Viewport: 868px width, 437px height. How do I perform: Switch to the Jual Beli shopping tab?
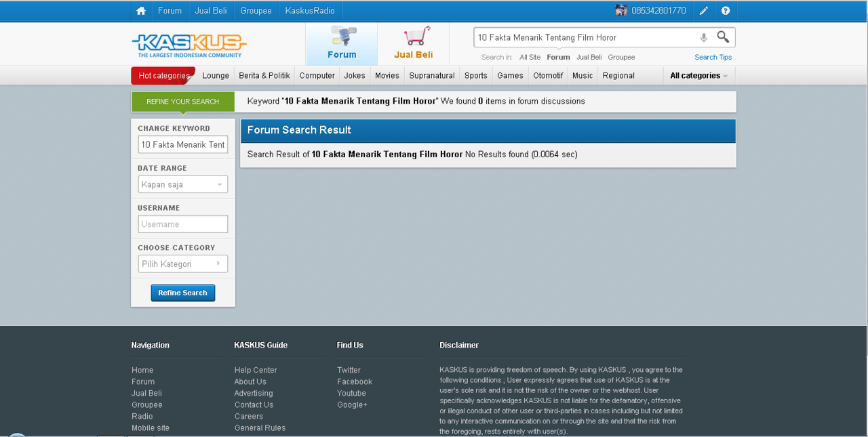[414, 44]
